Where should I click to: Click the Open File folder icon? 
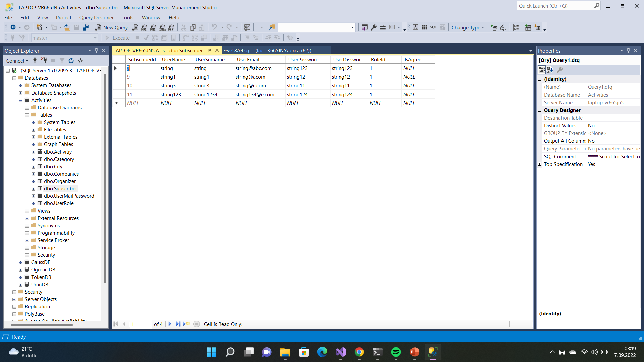[67, 27]
